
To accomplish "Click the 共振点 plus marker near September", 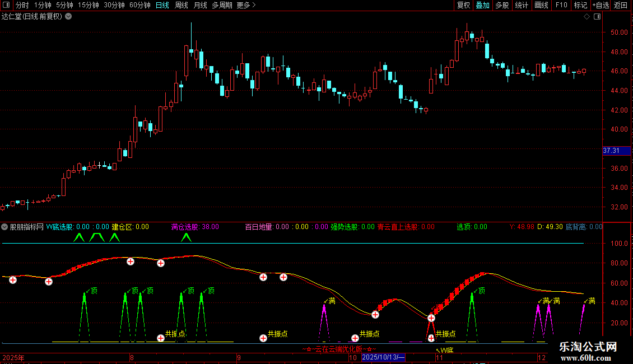I will coord(263,338).
